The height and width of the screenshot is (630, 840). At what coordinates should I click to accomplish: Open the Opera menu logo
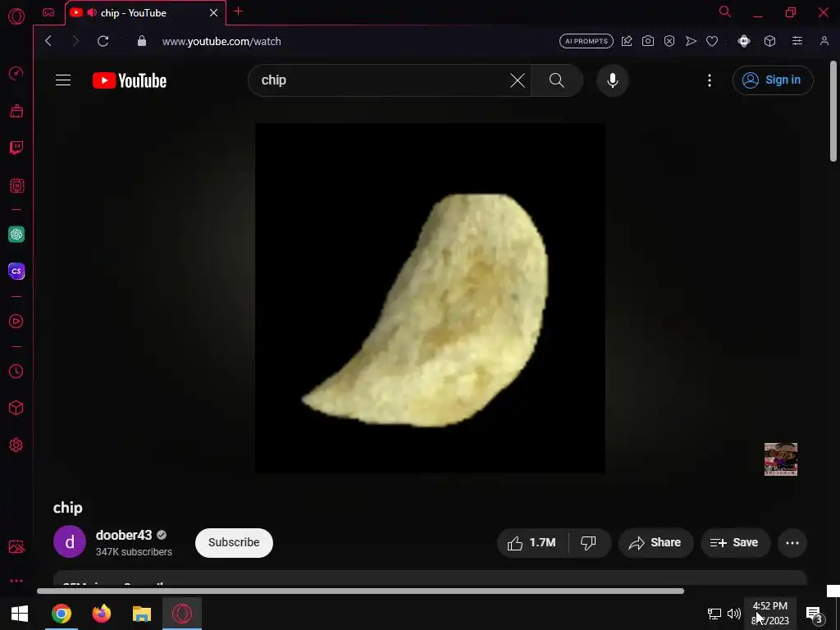(x=16, y=16)
